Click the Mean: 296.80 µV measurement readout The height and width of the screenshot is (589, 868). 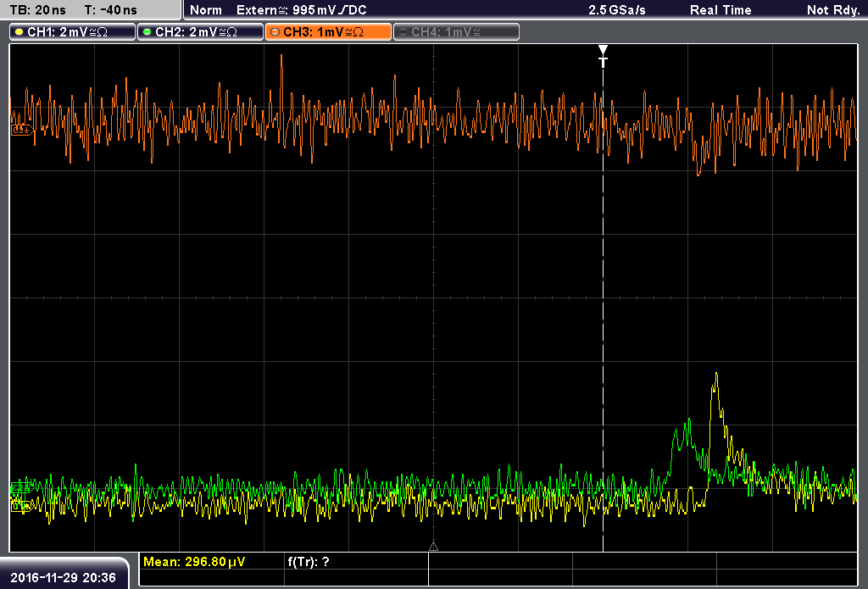pyautogui.click(x=194, y=562)
